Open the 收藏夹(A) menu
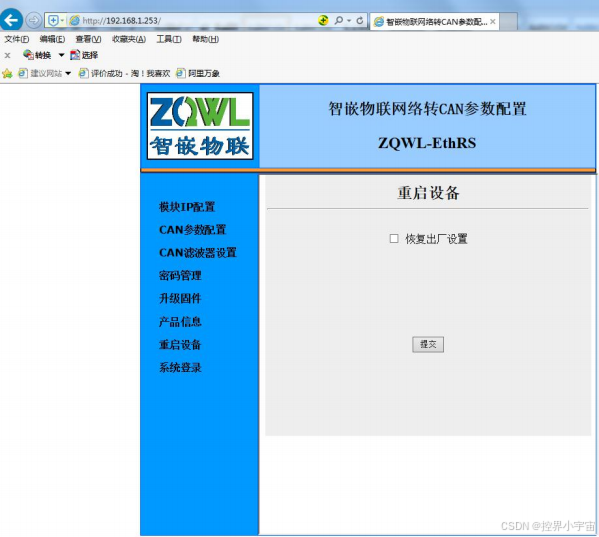 (129, 39)
